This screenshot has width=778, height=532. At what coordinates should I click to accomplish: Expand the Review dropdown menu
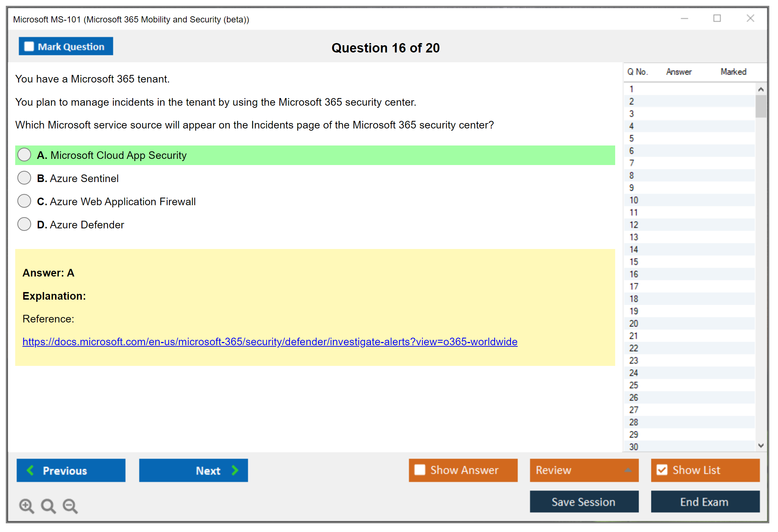[628, 470]
